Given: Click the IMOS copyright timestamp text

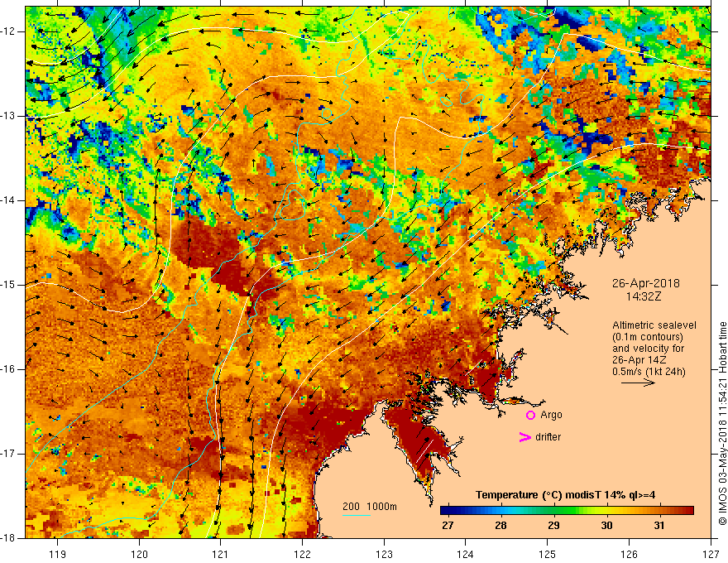Looking at the screenshot, I should pos(722,423).
